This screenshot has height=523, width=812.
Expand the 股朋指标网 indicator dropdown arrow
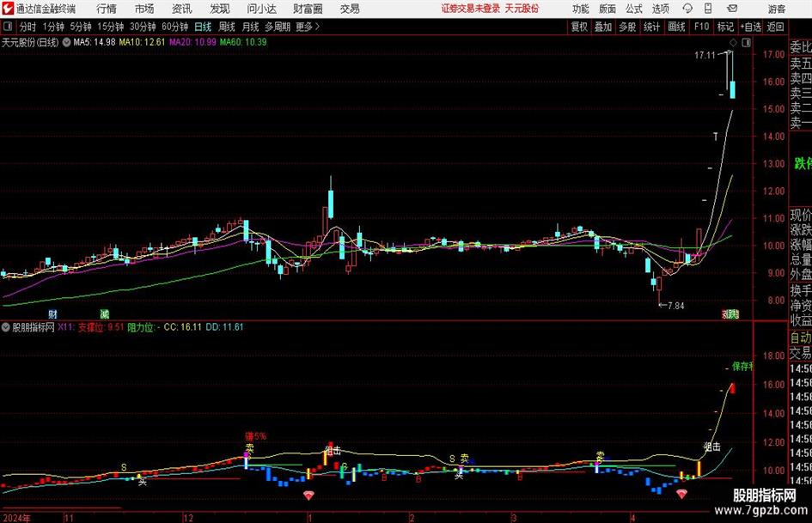click(6, 327)
